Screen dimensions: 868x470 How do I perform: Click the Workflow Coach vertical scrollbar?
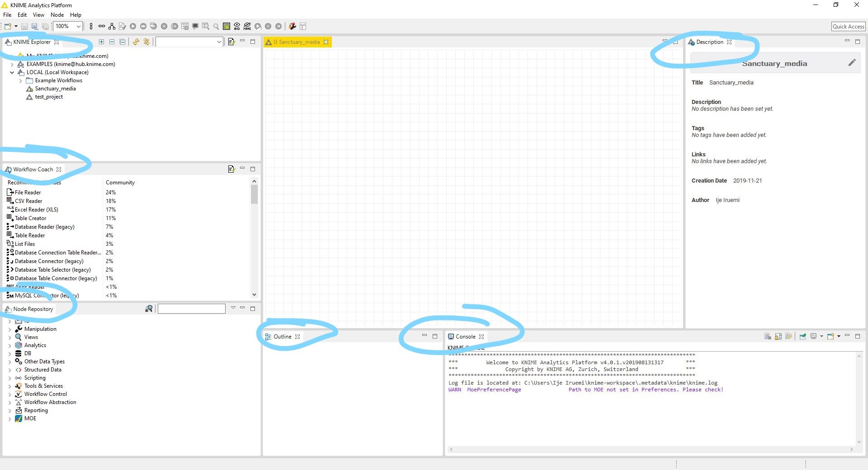(254, 238)
